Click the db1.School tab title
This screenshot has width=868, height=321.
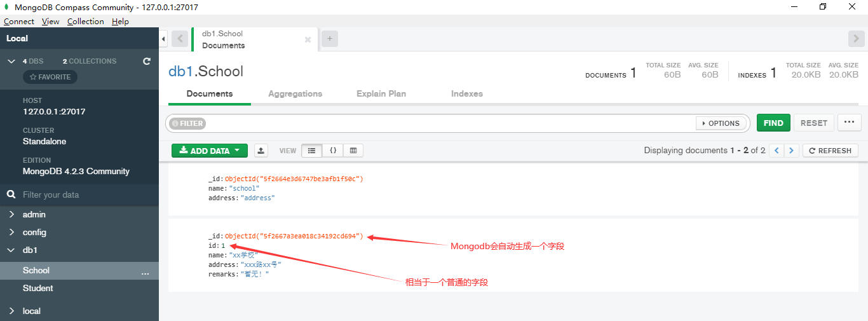coord(222,34)
